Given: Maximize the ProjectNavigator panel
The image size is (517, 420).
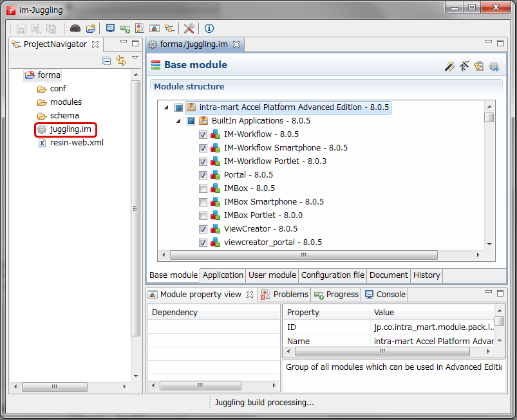Looking at the screenshot, I should click(x=135, y=43).
